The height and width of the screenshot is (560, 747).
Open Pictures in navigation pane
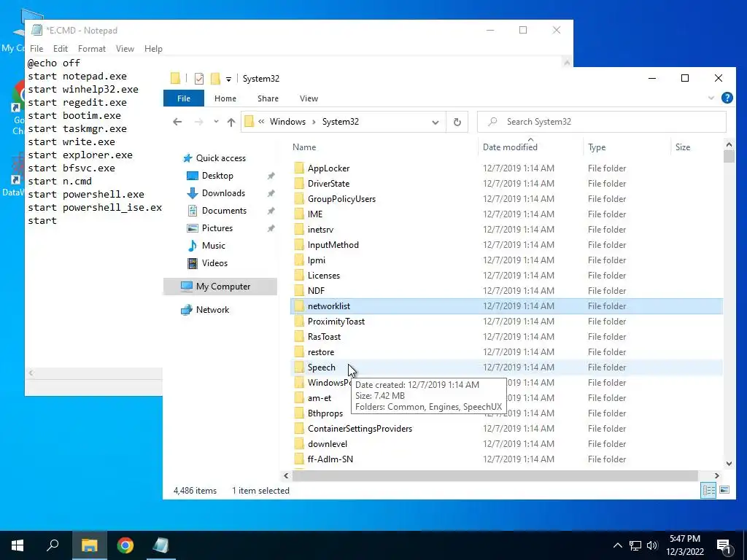pyautogui.click(x=217, y=228)
